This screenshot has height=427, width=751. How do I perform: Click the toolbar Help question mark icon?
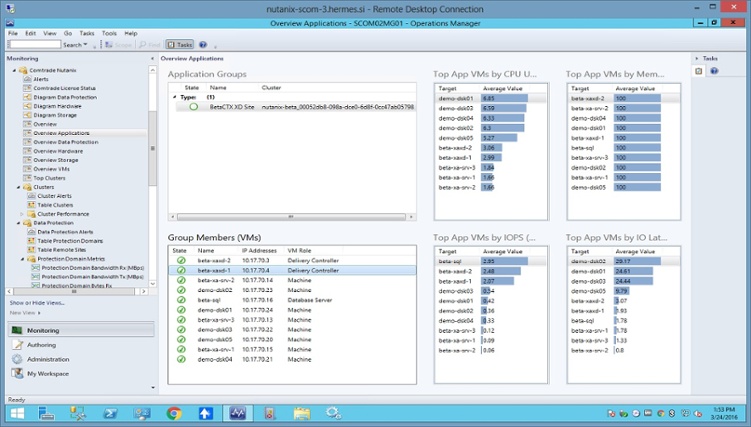[203, 45]
